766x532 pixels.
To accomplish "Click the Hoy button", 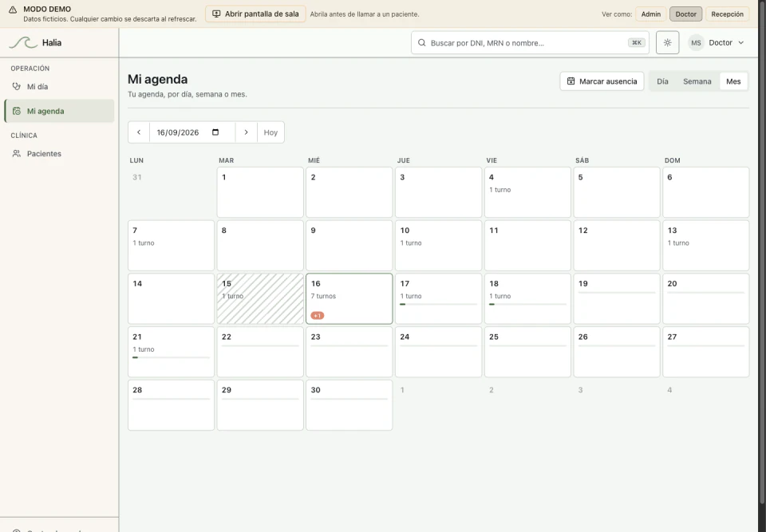I will click(x=270, y=132).
